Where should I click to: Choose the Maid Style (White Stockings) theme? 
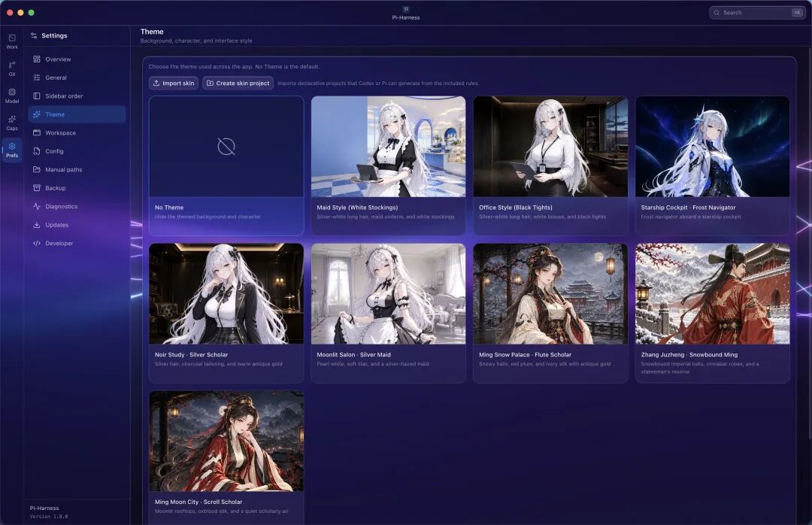click(x=389, y=165)
